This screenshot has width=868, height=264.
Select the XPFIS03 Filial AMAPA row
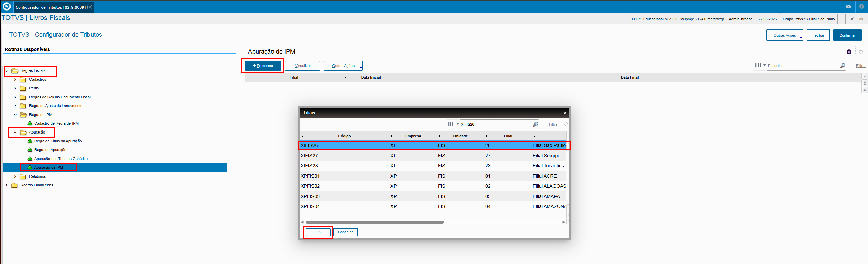point(433,196)
